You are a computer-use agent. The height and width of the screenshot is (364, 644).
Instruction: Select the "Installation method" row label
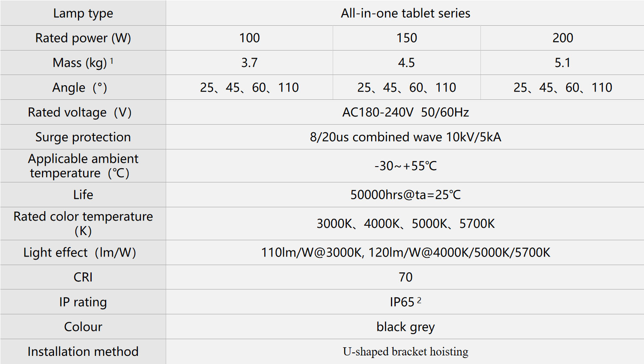coord(83,352)
